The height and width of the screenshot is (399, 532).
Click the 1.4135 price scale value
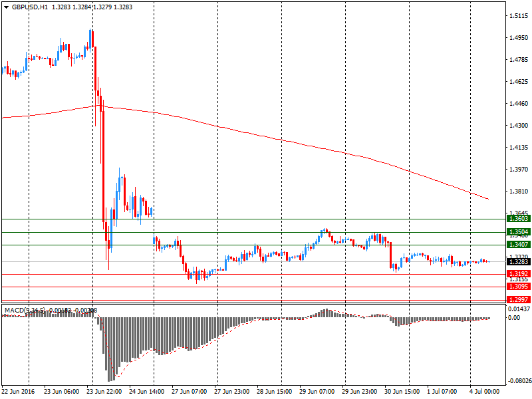click(x=519, y=148)
